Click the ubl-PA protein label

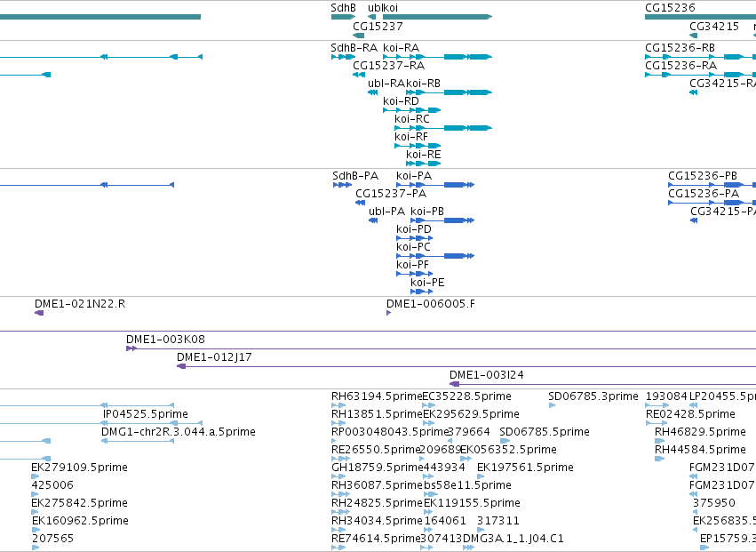point(386,212)
